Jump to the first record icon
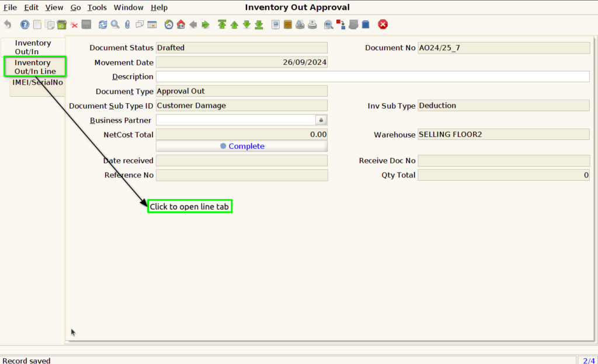Viewport: 598px width, 364px height. (222, 24)
